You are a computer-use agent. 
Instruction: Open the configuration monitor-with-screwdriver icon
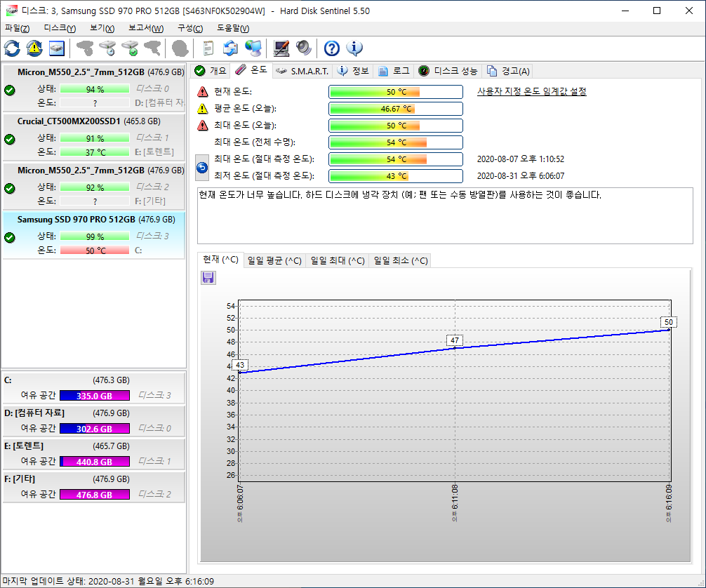point(281,48)
